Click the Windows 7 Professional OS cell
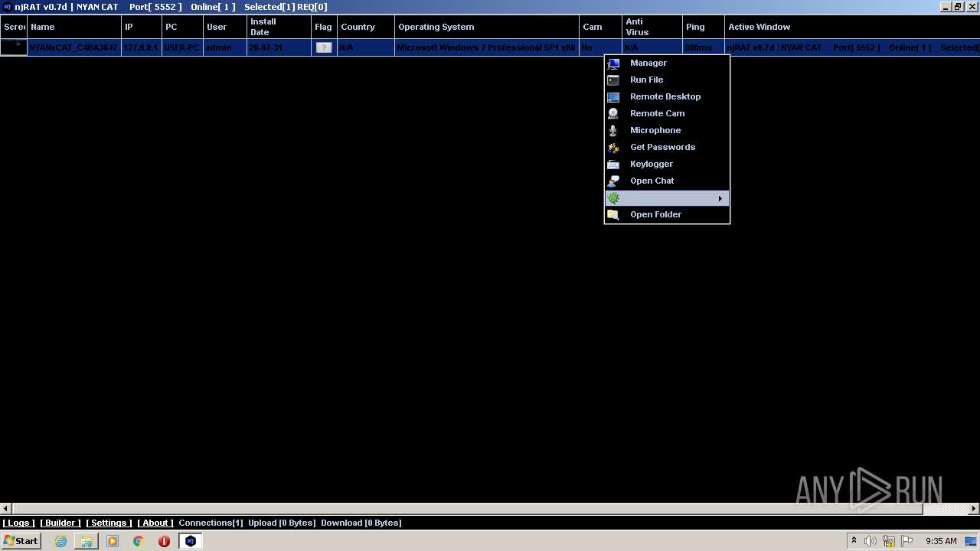This screenshot has width=980, height=551. point(487,47)
